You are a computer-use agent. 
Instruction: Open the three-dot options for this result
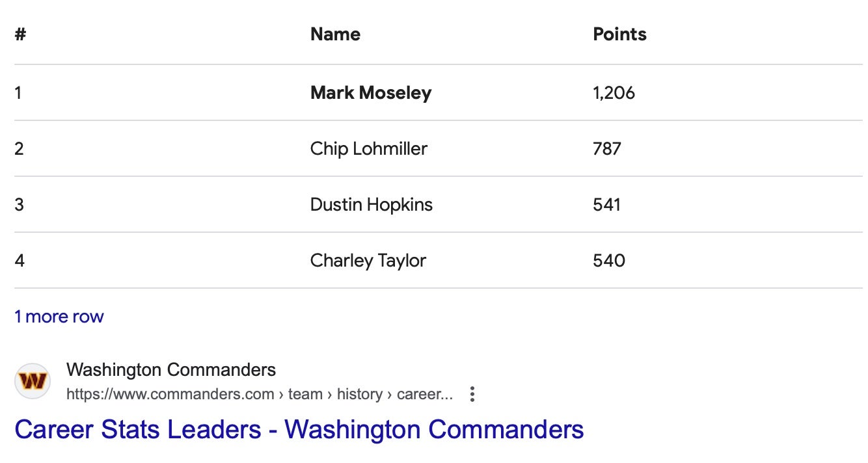tap(472, 394)
